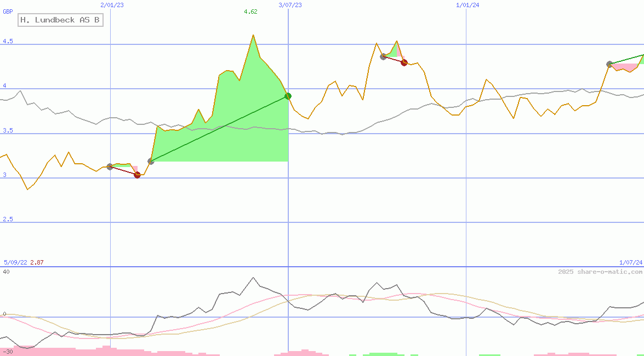Click the grey entry marker near the 4.5 peak
Viewport: 644px width, 356px height.
[383, 56]
